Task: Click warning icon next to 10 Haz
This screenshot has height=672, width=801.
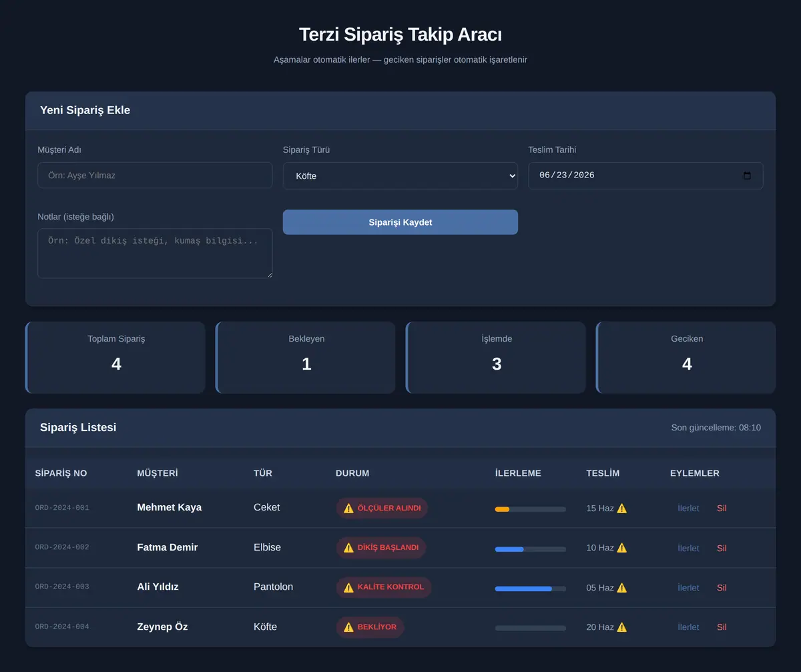Action: (622, 548)
